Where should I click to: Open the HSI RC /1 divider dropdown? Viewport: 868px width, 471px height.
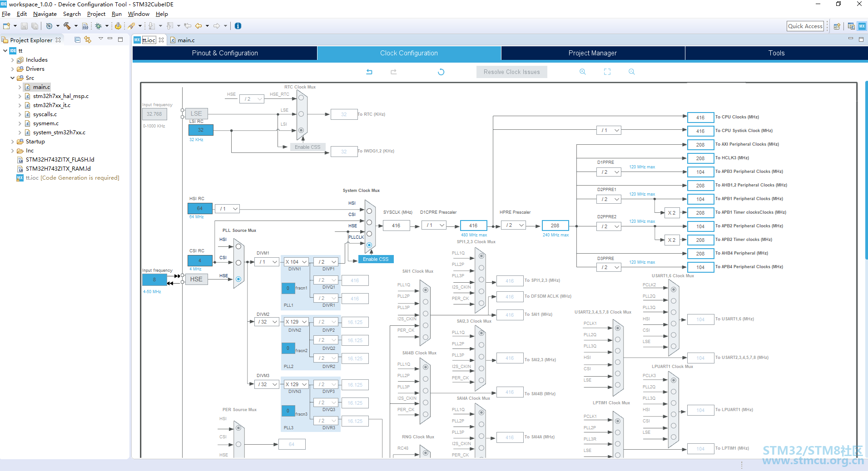coord(227,209)
